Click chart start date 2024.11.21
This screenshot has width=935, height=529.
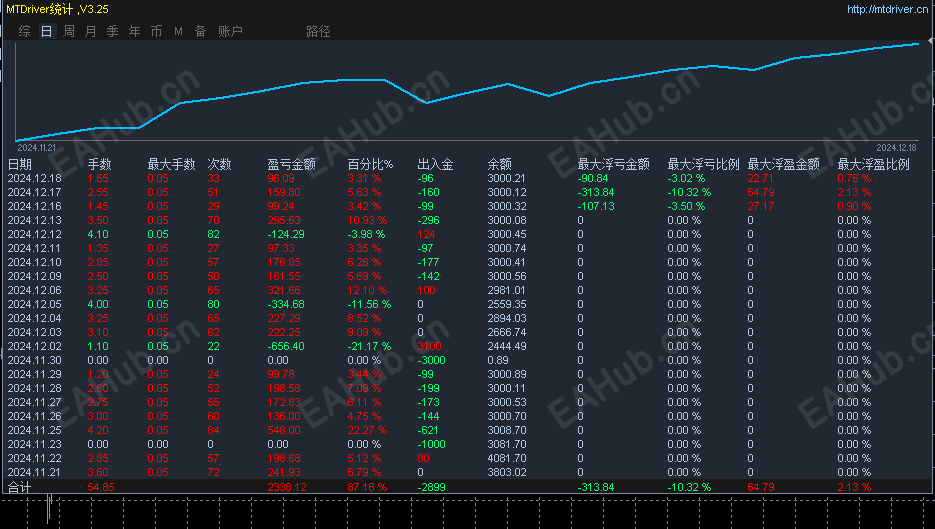[36, 147]
